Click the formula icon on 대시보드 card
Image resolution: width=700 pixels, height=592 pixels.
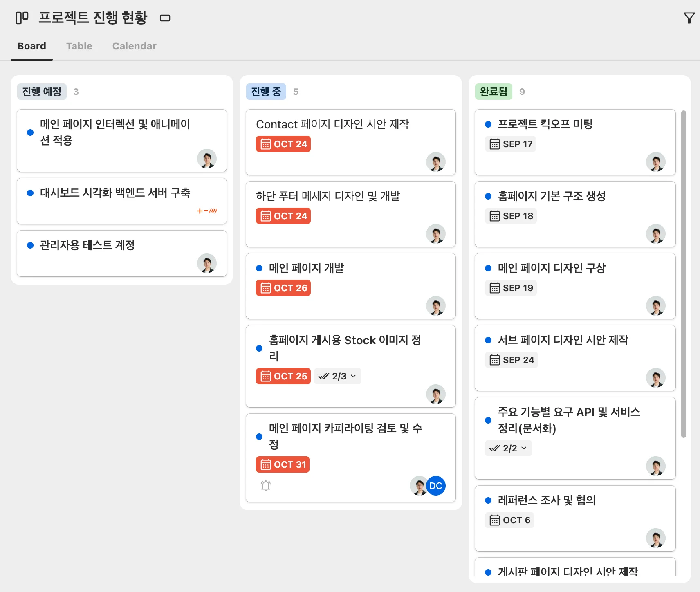click(x=207, y=211)
